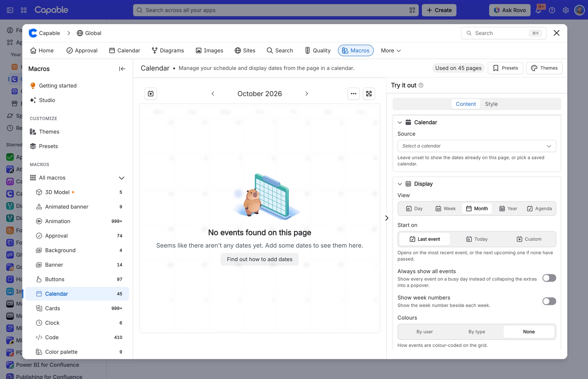Go to previous month in calendar

pyautogui.click(x=213, y=94)
